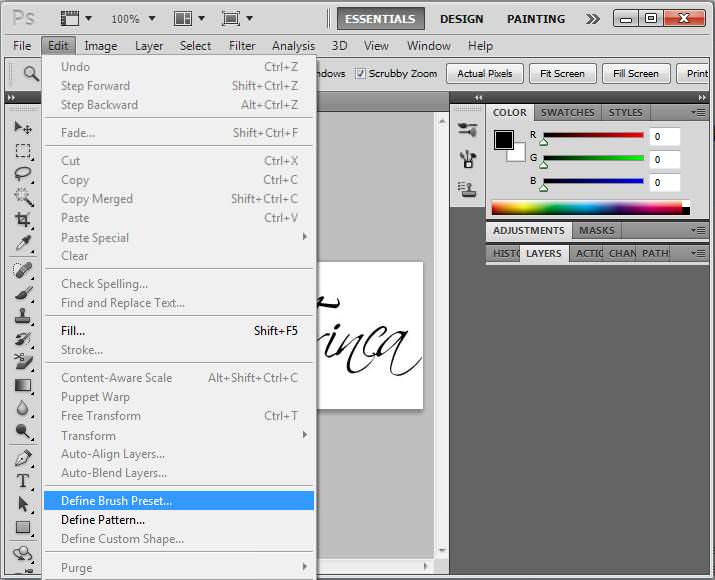The image size is (715, 580).
Task: Select the Horizontal Type tool
Action: tap(23, 481)
